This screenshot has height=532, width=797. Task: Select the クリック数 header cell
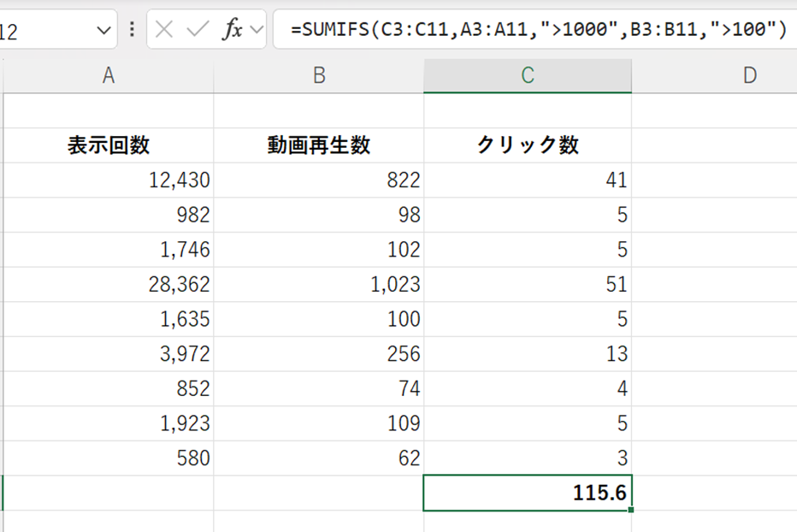pyautogui.click(x=528, y=145)
